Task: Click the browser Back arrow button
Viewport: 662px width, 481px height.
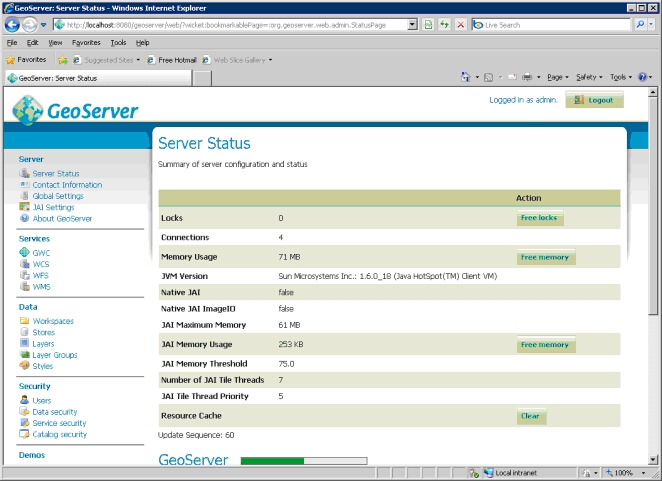Action: pyautogui.click(x=12, y=25)
